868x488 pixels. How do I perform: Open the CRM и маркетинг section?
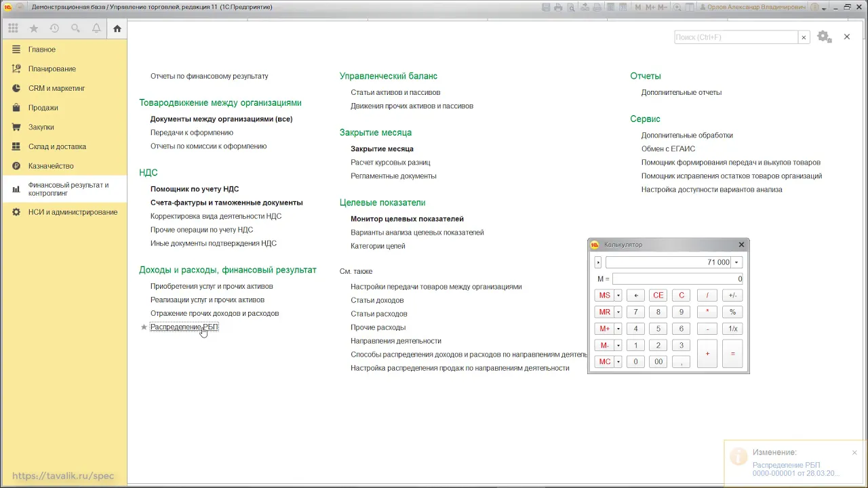tap(63, 88)
